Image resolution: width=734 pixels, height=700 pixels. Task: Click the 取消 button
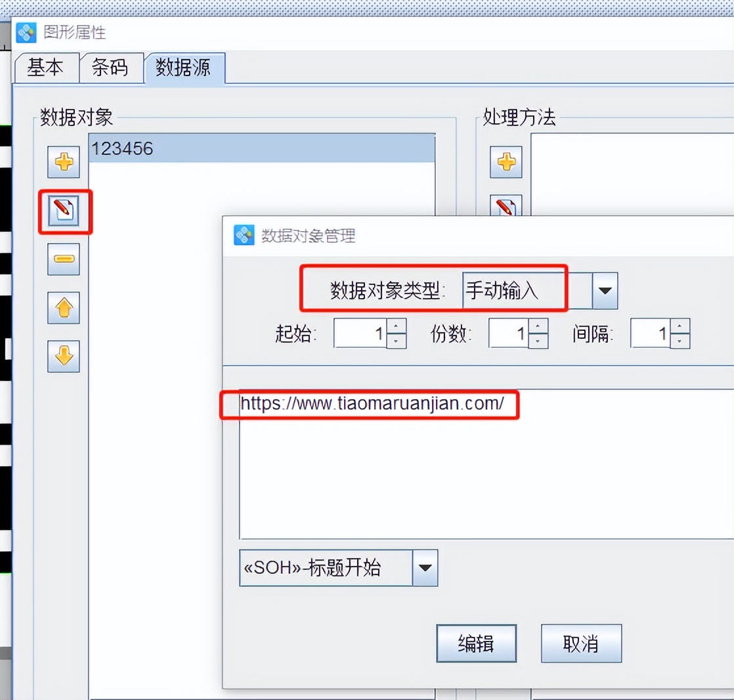tap(581, 644)
